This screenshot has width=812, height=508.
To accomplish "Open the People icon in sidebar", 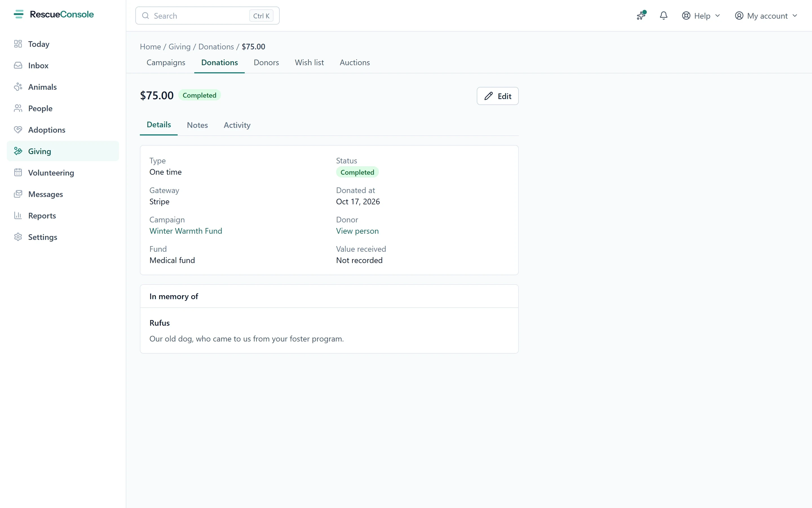I will (18, 108).
